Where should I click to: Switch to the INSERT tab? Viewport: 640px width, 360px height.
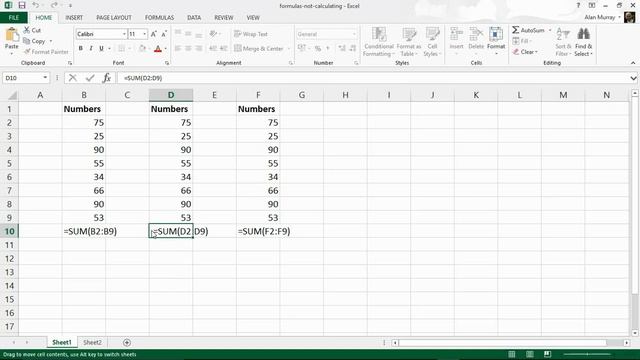tap(74, 18)
